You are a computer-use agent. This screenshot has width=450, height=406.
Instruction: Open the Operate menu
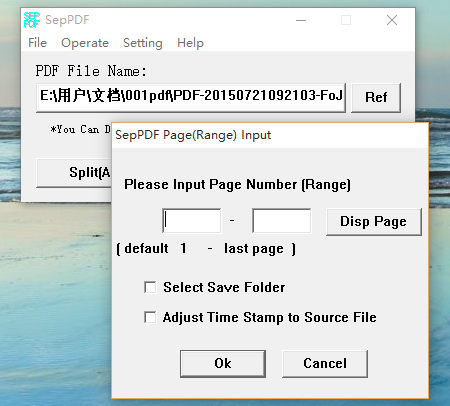pos(85,43)
